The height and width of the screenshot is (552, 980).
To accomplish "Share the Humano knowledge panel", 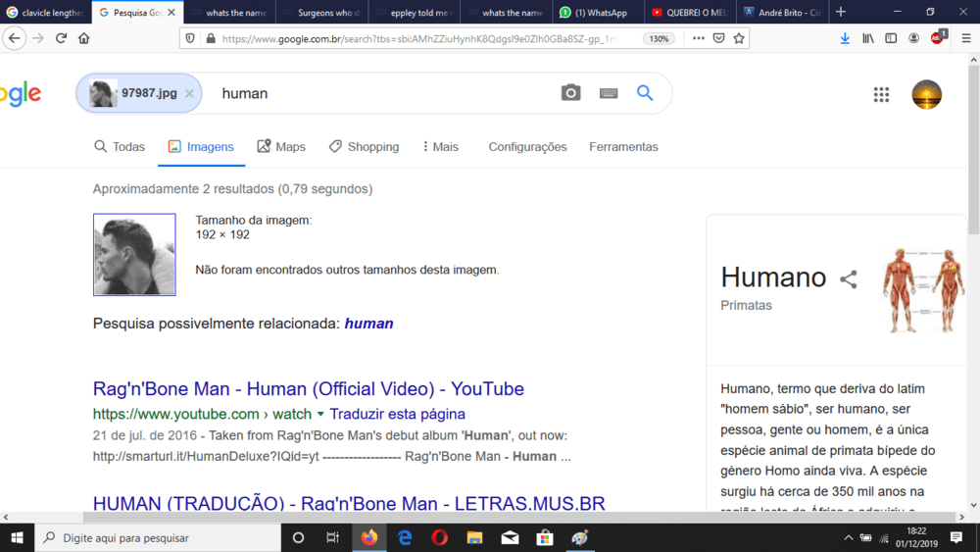I will coord(849,279).
